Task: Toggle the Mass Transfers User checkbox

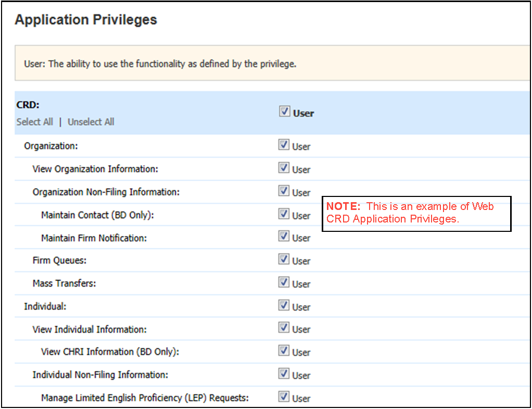Action: click(284, 282)
